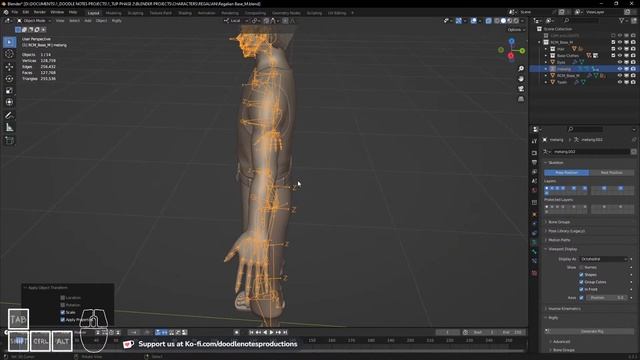Toggle the Scale checkbox in Apply Object Transform

[x=62, y=313]
